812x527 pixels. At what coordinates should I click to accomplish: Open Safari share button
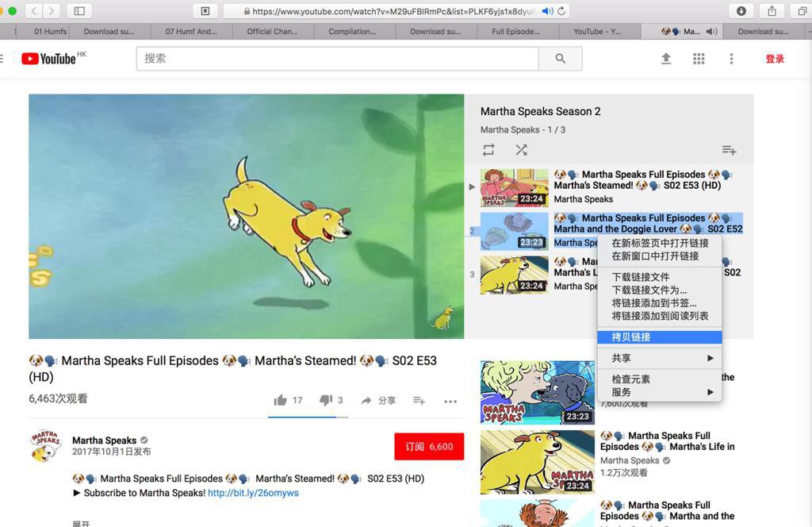pyautogui.click(x=772, y=11)
